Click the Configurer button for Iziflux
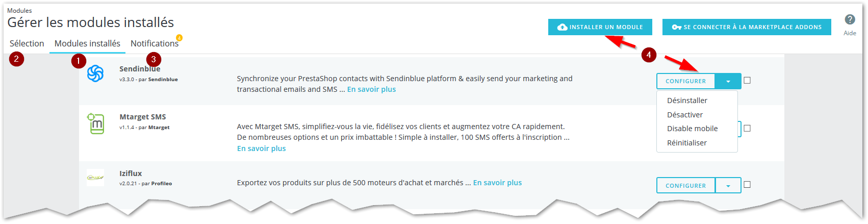This screenshot has height=224, width=868. [x=686, y=186]
